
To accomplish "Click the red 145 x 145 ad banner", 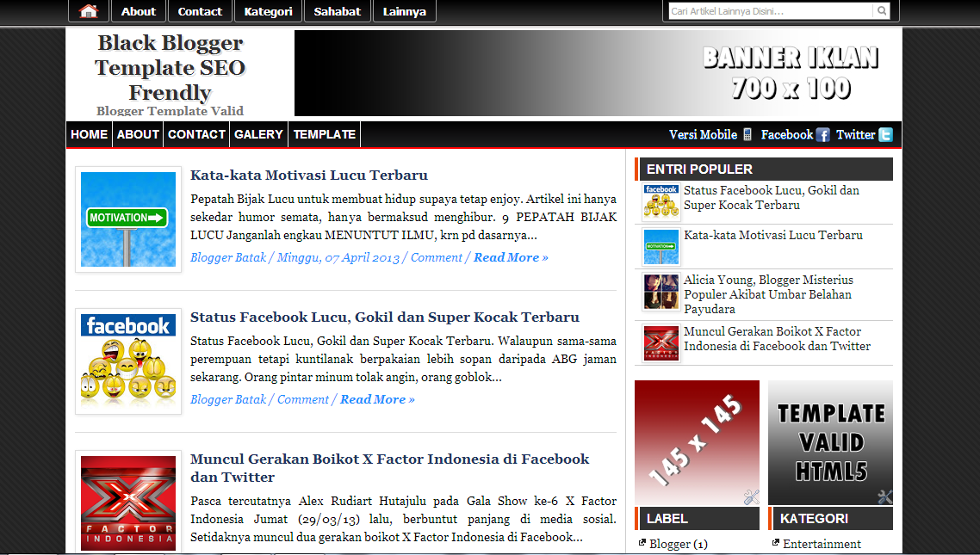I will point(697,442).
